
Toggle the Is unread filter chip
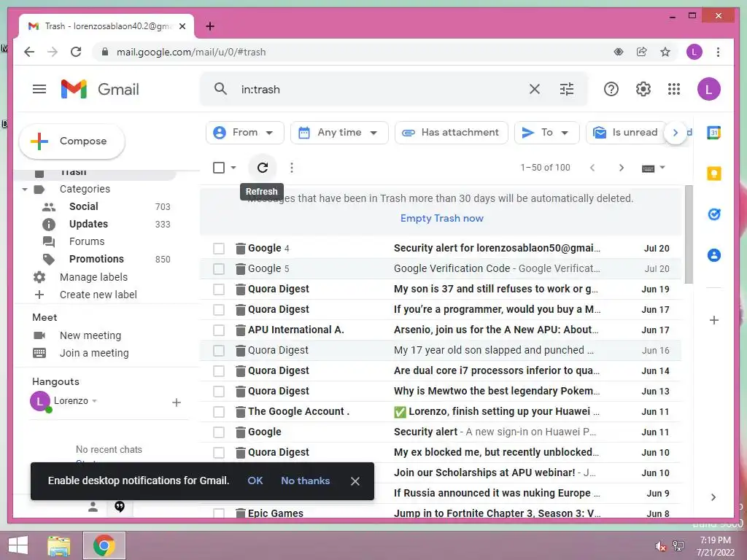626,133
